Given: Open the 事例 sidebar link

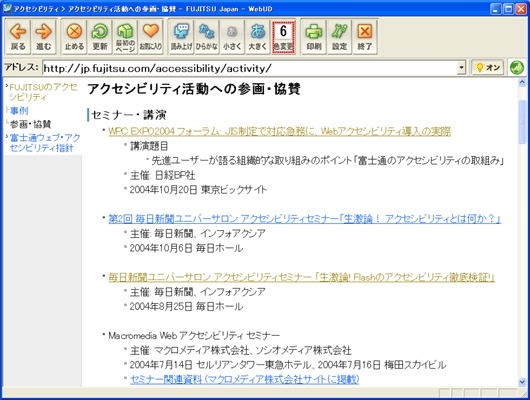Looking at the screenshot, I should point(19,111).
